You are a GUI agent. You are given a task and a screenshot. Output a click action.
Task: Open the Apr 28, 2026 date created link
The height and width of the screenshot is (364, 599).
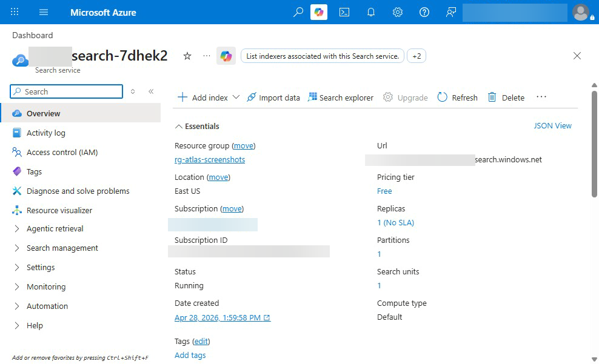223,318
